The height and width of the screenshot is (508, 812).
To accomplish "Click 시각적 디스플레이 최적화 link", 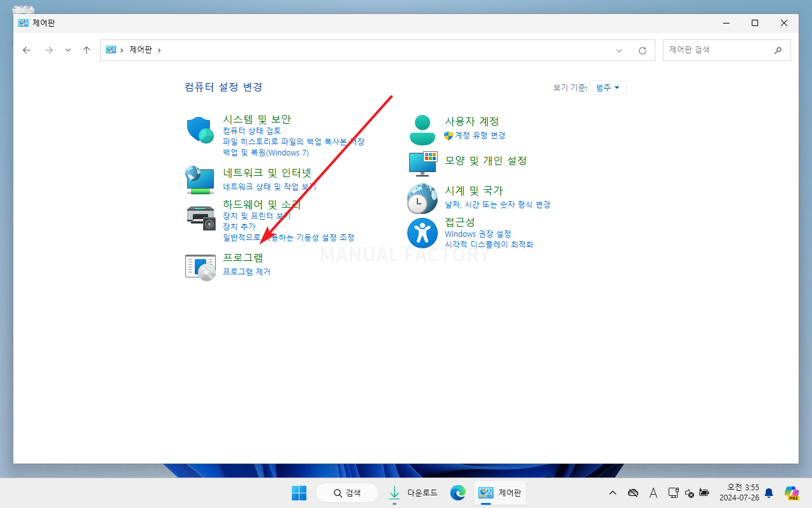I will click(489, 244).
